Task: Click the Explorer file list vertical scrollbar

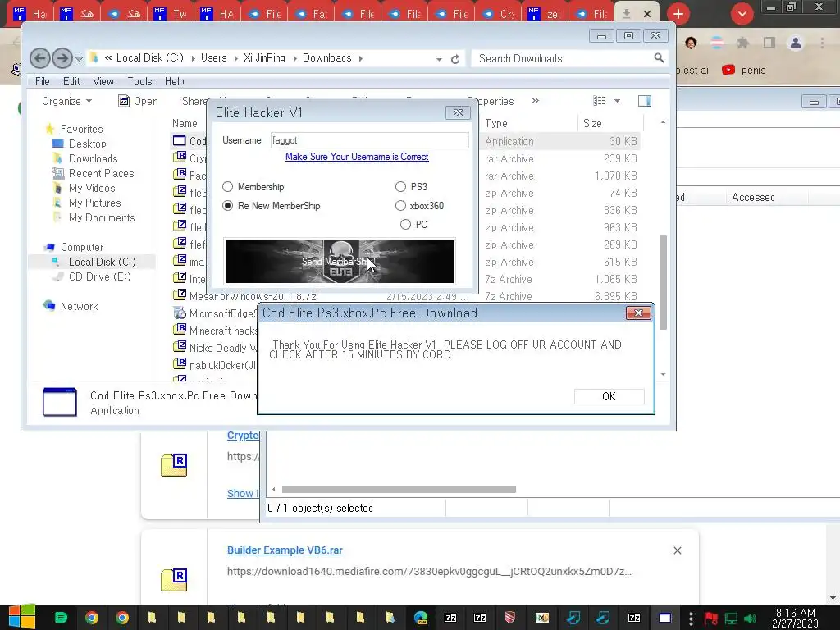Action: [x=663, y=282]
